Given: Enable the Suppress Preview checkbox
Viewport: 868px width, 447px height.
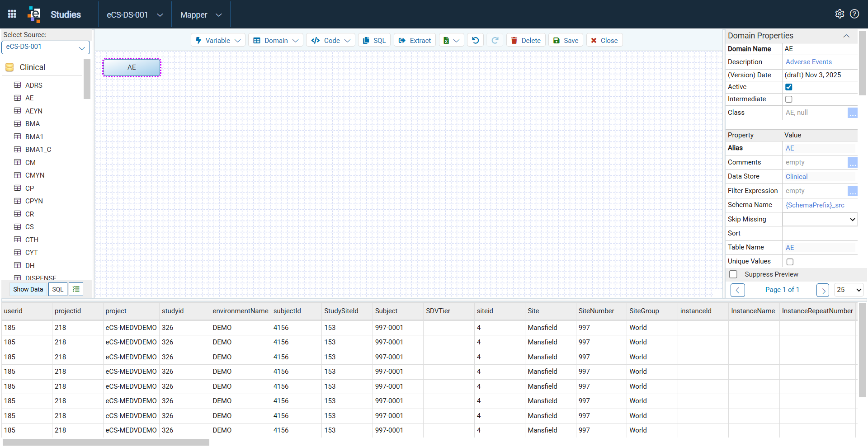Looking at the screenshot, I should (x=733, y=274).
